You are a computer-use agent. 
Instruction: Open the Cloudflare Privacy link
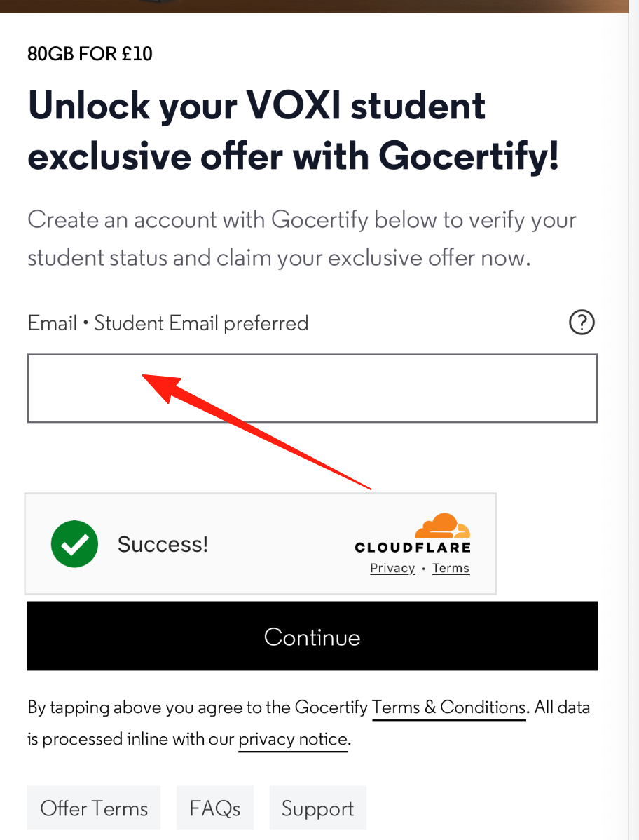(392, 568)
